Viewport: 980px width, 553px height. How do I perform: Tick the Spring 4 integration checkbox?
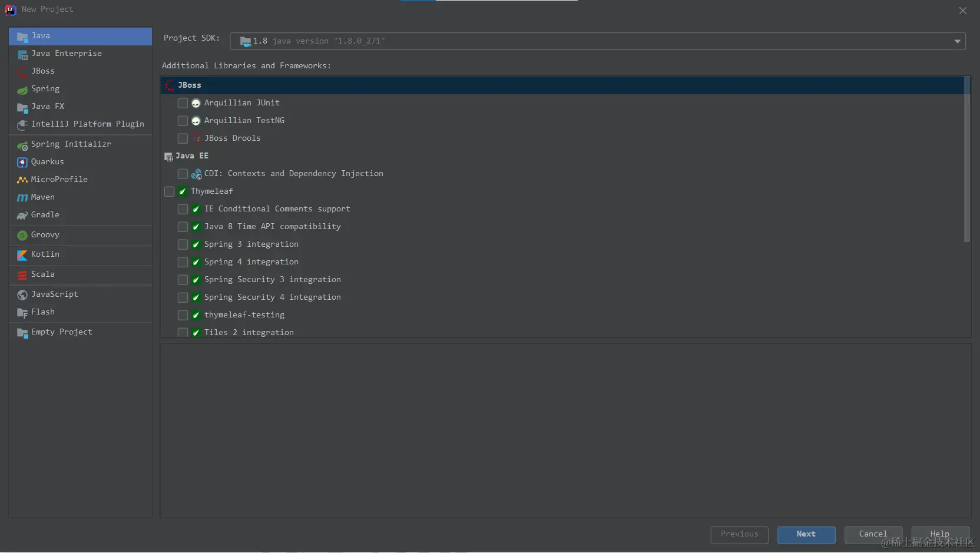183,262
